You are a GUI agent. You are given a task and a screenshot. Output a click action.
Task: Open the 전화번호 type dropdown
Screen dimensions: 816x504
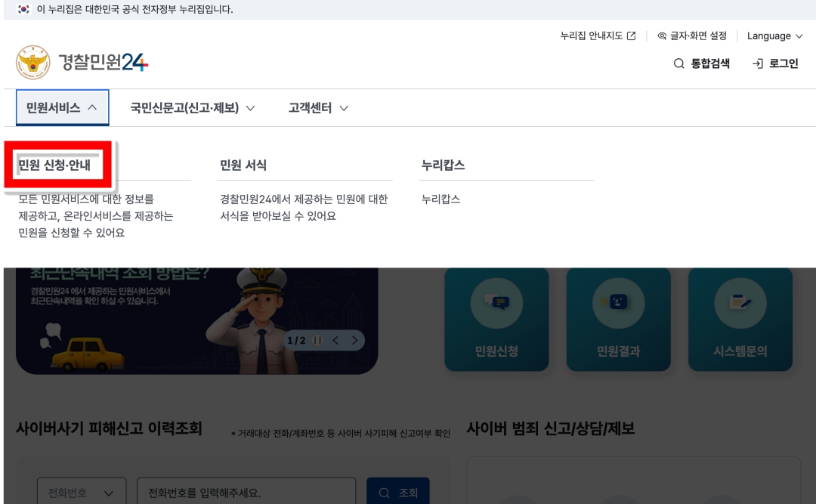coord(82,493)
